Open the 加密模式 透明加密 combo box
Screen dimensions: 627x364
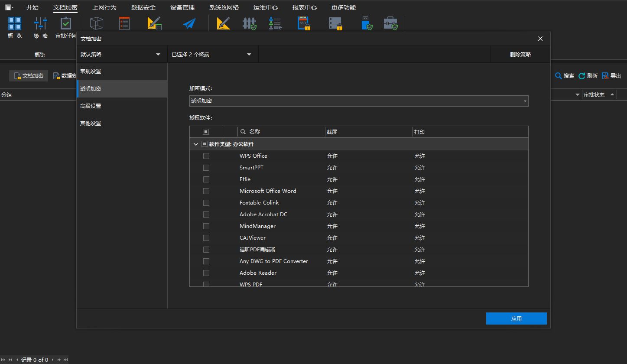(x=359, y=101)
